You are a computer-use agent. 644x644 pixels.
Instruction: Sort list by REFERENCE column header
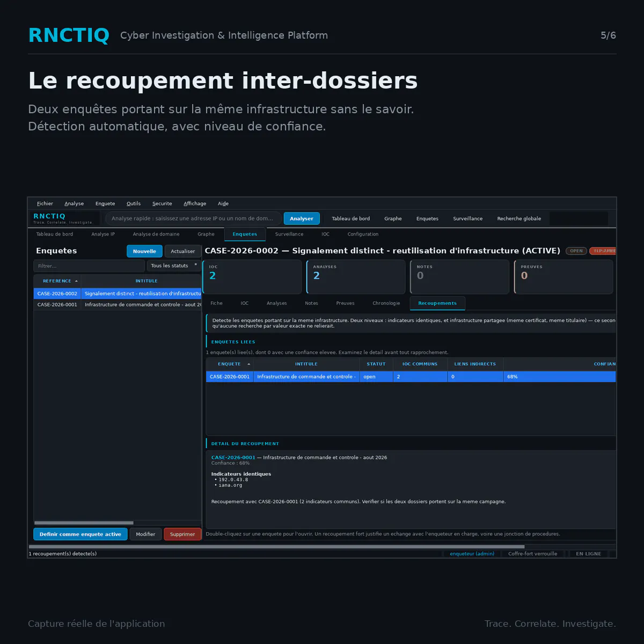point(57,281)
